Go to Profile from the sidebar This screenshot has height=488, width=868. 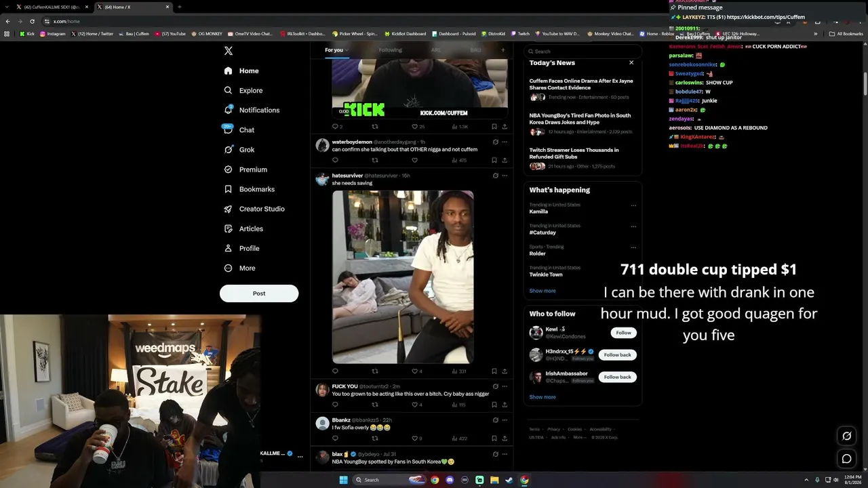(241, 248)
